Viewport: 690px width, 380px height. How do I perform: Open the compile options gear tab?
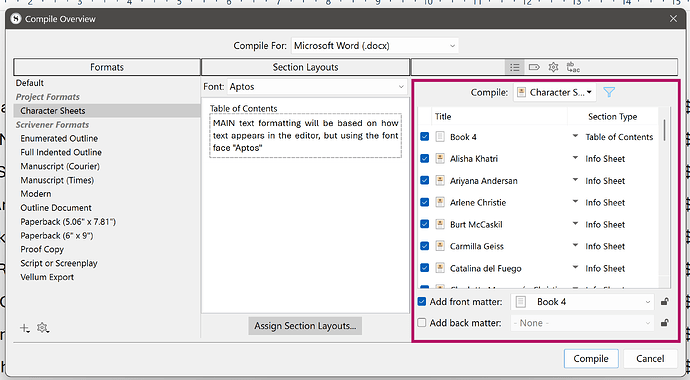[x=553, y=67]
